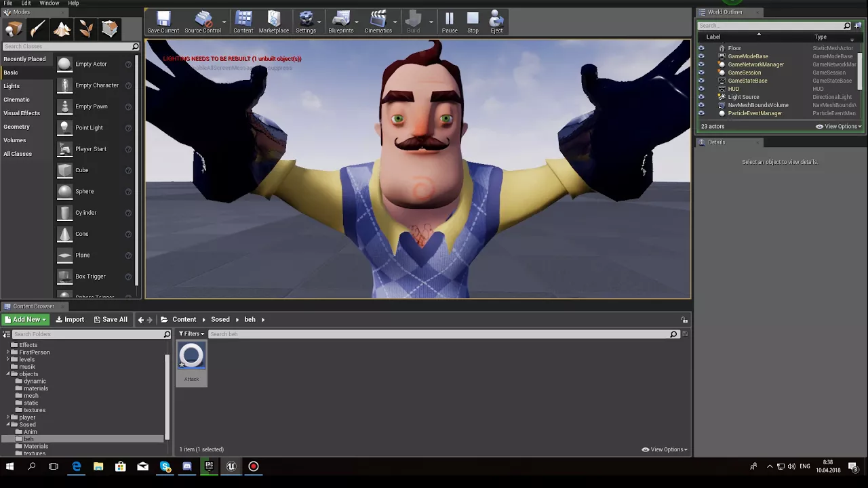Open the Filters dropdown in Content Browser
The image size is (868, 488).
pyautogui.click(x=191, y=333)
